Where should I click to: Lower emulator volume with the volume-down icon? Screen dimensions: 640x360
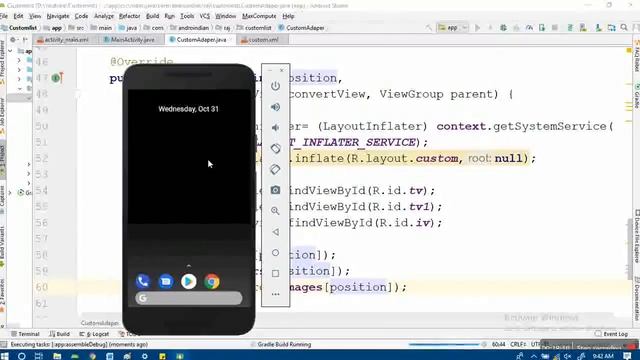(x=276, y=128)
